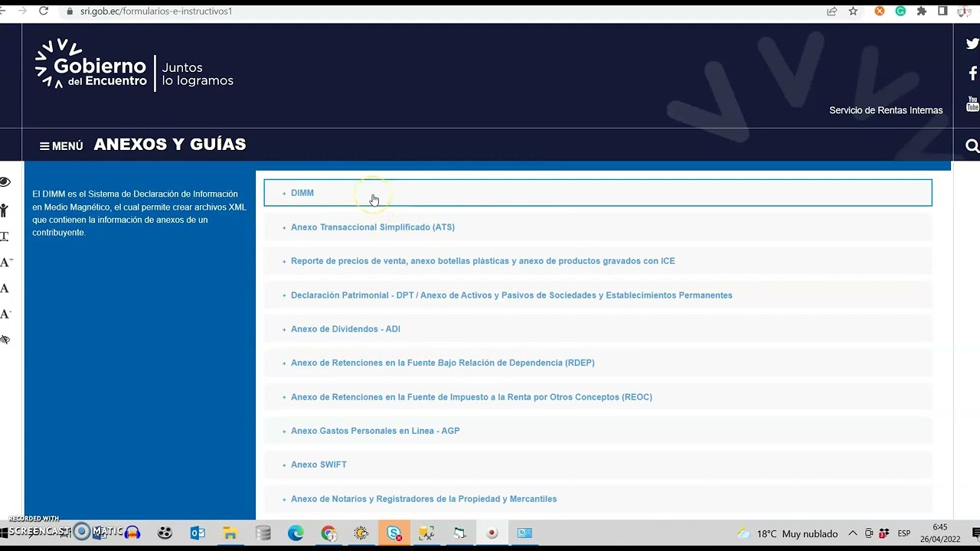Click the crossed-out eye icon on the left
Image resolution: width=980 pixels, height=551 pixels.
click(5, 340)
